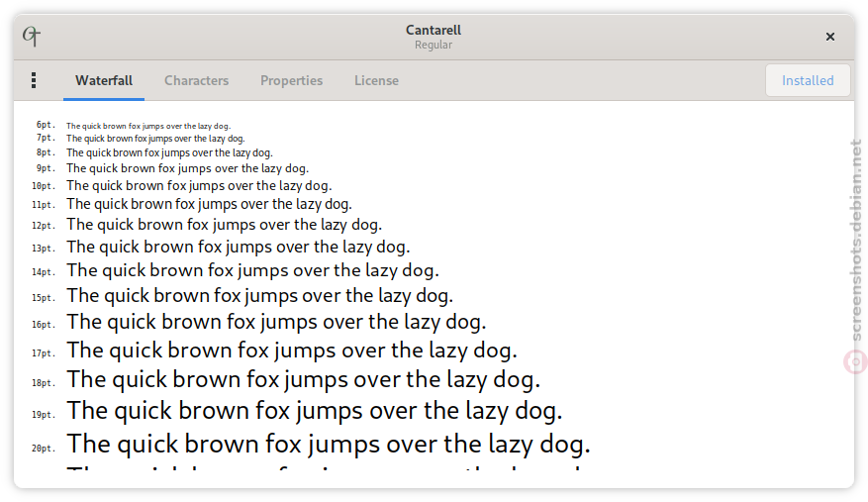The width and height of the screenshot is (868, 502).
Task: Click the 12pt. size label
Action: click(44, 226)
